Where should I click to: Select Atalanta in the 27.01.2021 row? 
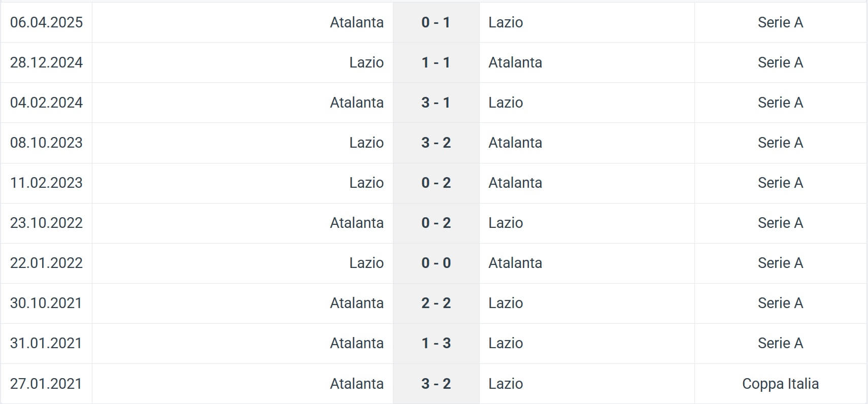click(x=356, y=384)
